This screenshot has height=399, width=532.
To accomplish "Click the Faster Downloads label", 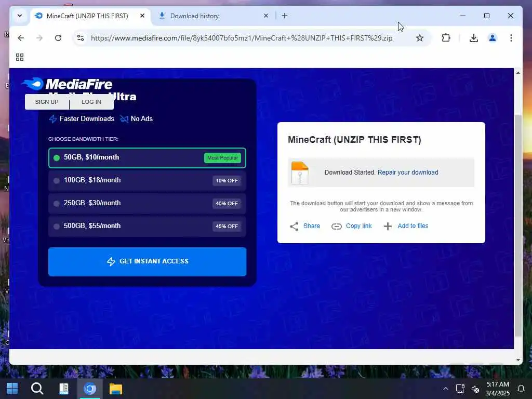I will tap(82, 119).
